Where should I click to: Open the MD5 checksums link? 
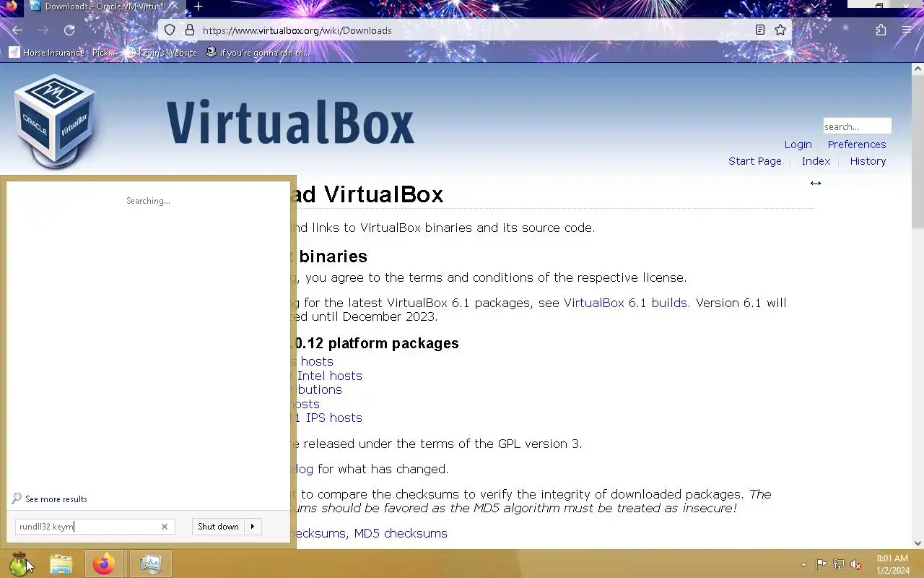tap(401, 533)
